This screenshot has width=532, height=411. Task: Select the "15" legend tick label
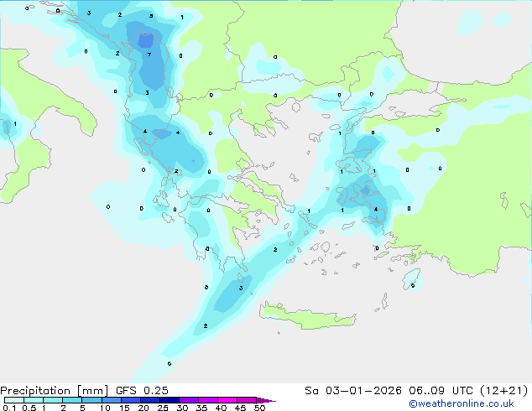(124, 408)
